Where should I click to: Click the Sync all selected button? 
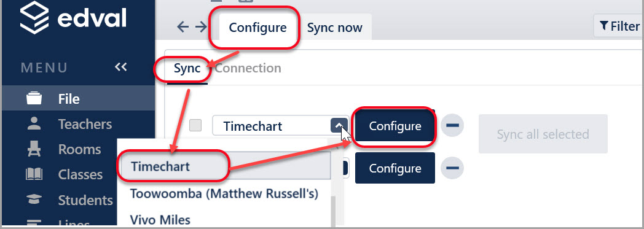[543, 134]
